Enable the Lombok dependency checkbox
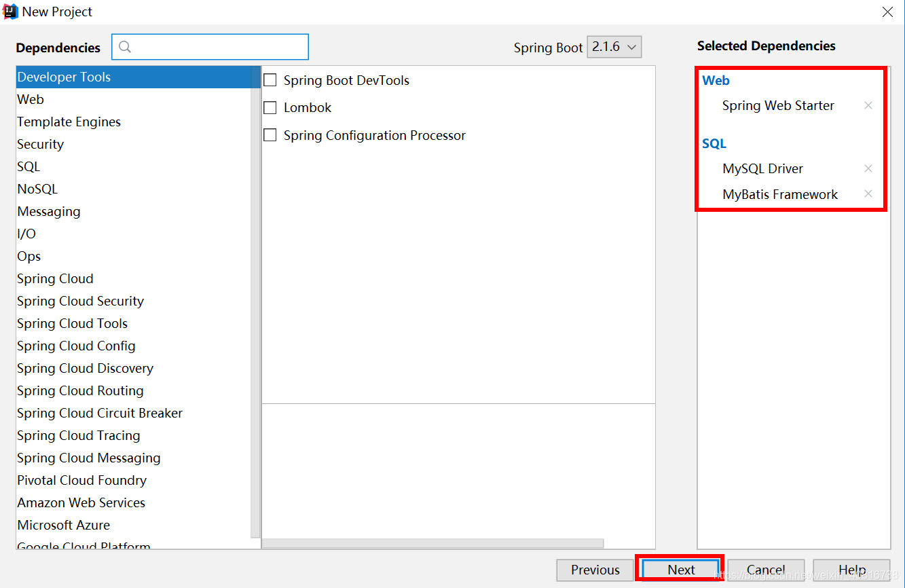Screen dimensions: 905x588 pos(270,107)
